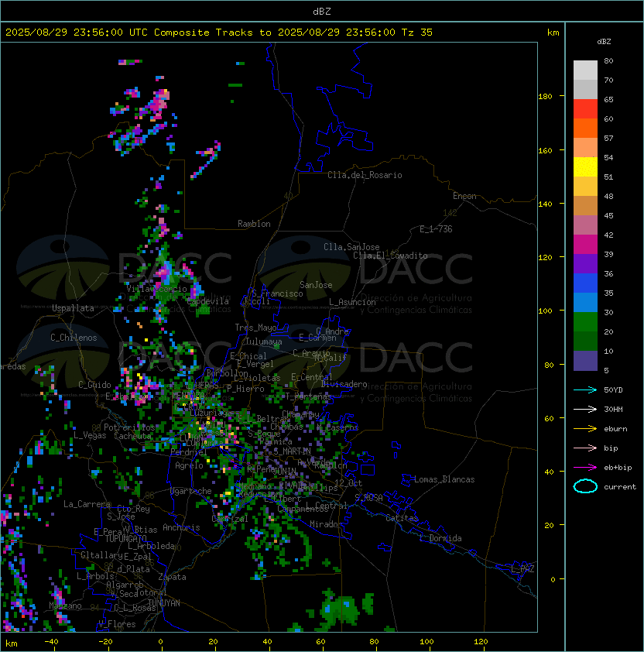Click the pink bip arrow icon

pyautogui.click(x=585, y=448)
